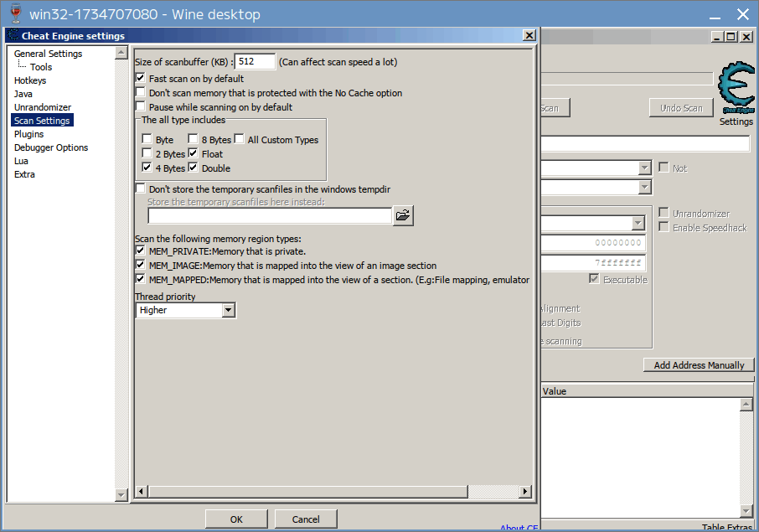Click settings tree scroll-down arrow
Viewport: 759px width, 532px height.
pos(121,495)
